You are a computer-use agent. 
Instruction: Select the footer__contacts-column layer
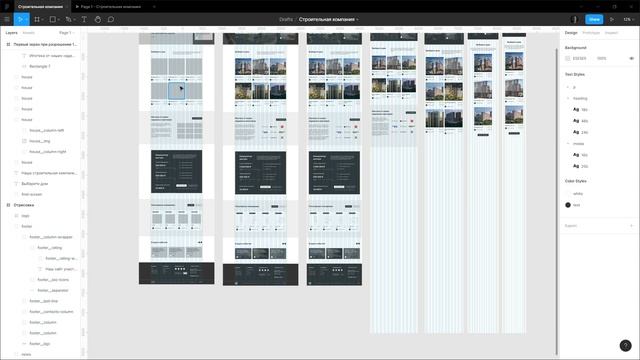[x=51, y=311]
